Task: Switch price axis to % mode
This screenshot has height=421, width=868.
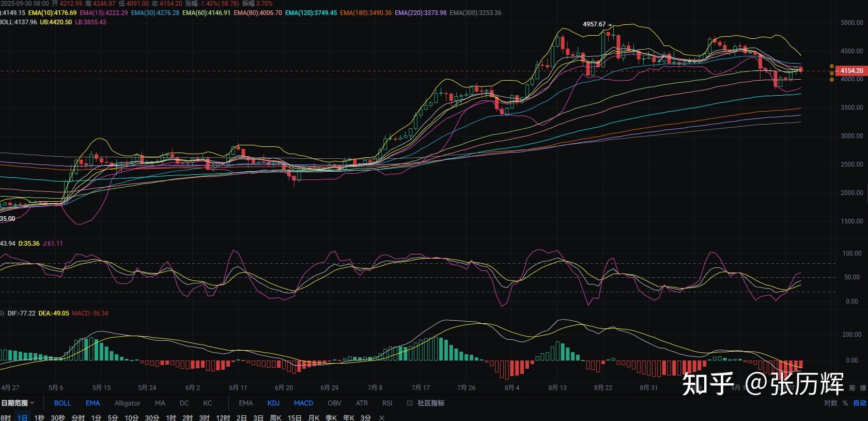Action: (845, 403)
